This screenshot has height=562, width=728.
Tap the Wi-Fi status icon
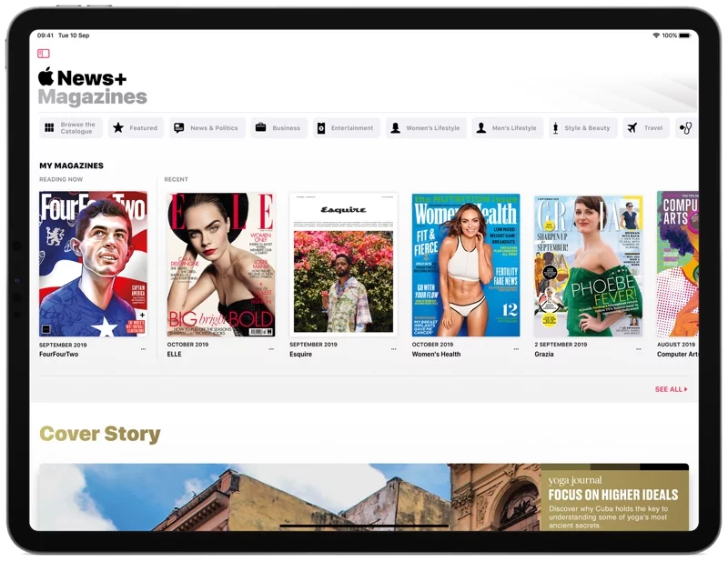pos(656,35)
